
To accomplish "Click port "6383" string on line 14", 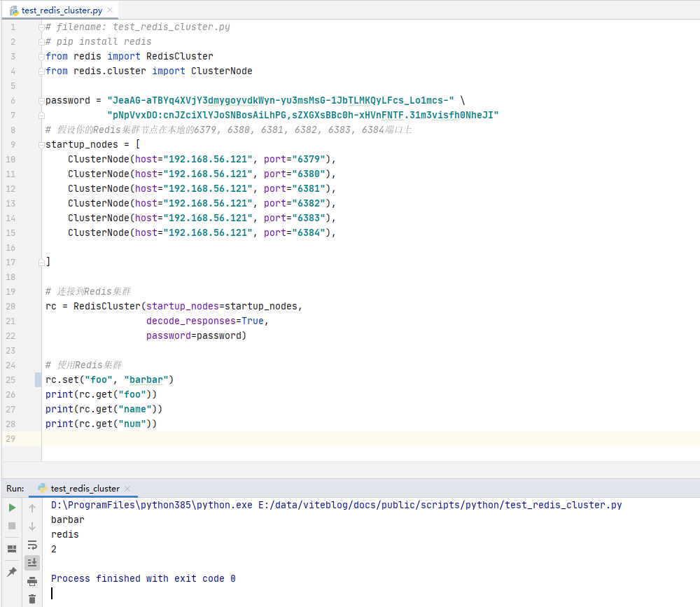I will click(x=311, y=218).
